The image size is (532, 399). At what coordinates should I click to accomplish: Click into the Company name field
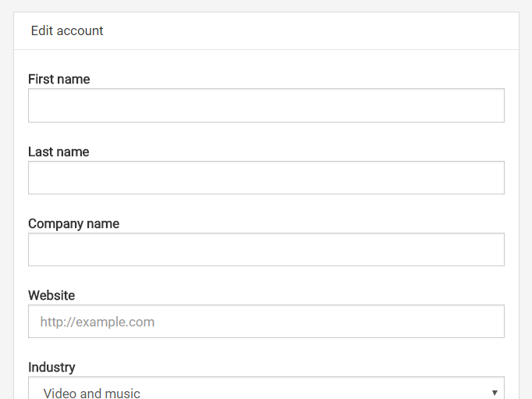coord(266,250)
